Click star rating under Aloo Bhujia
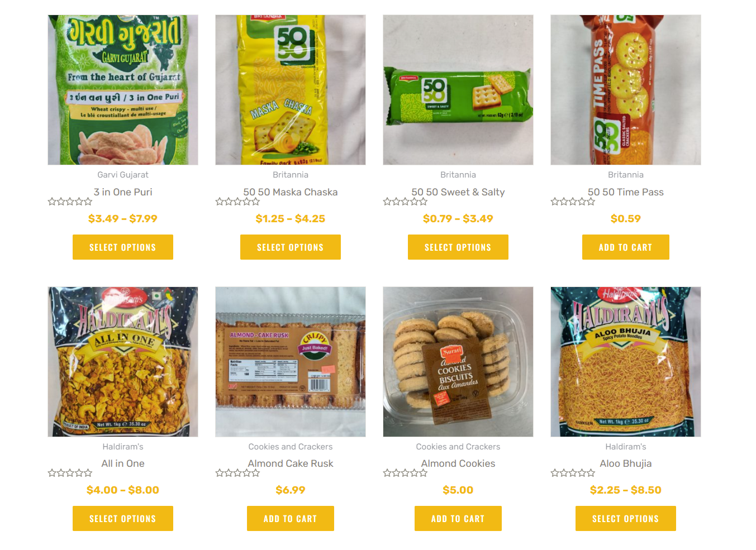The image size is (756, 550). click(573, 473)
